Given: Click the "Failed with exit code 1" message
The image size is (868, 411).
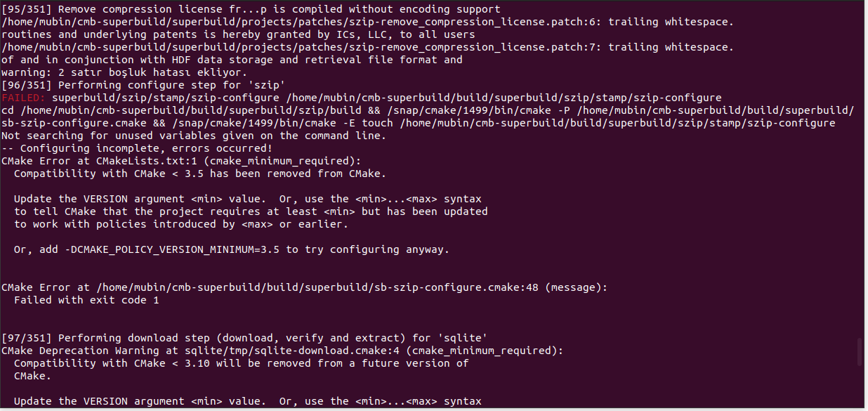Looking at the screenshot, I should (x=86, y=300).
